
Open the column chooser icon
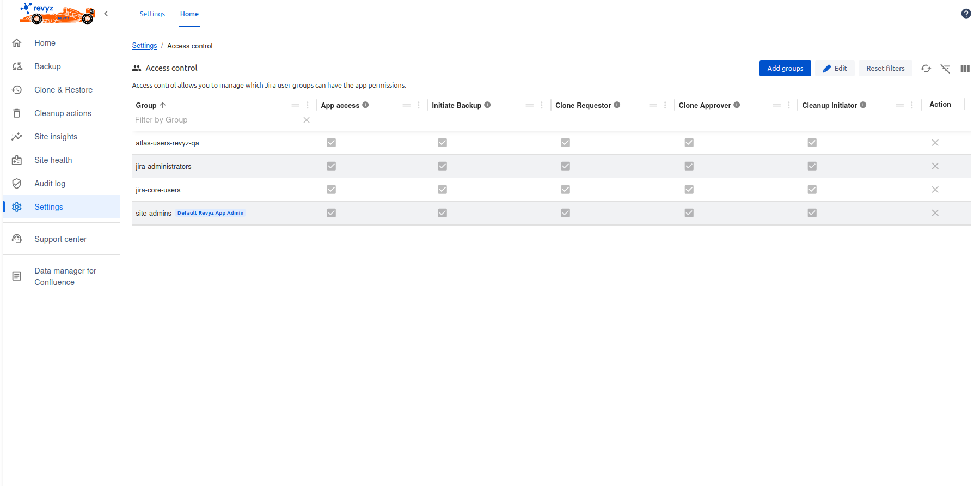[x=965, y=69]
